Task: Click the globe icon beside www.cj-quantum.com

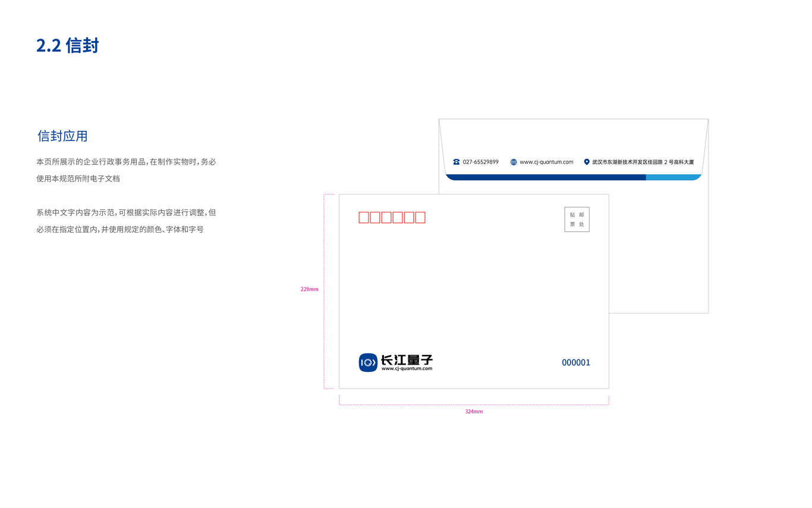Action: 514,162
